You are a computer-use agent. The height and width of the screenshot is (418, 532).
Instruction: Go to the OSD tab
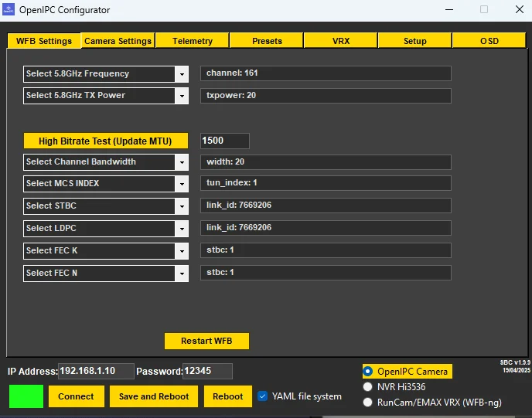(489, 41)
